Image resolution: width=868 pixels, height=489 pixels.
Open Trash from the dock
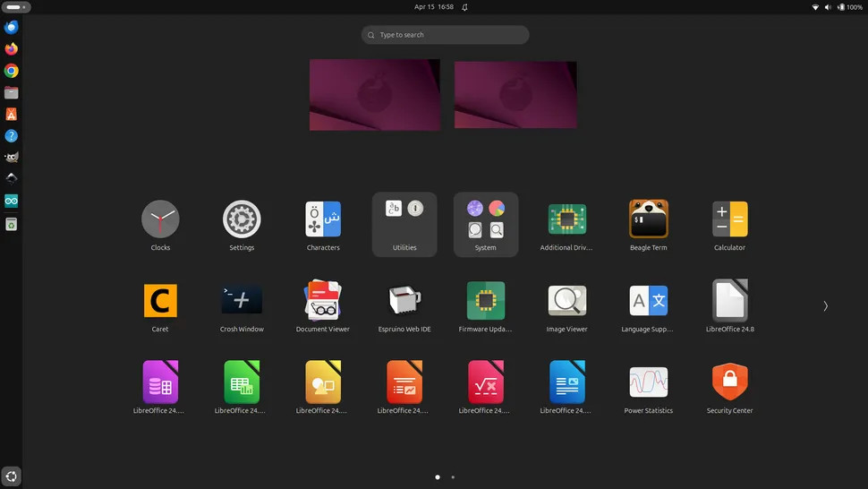11,224
